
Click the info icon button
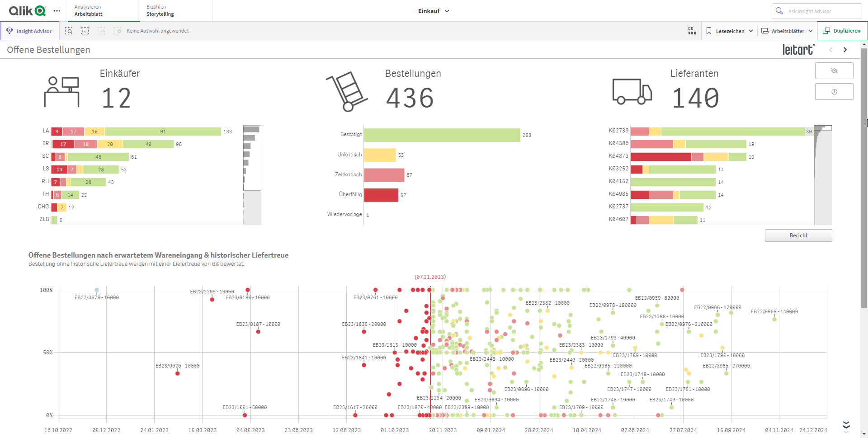[x=834, y=92]
